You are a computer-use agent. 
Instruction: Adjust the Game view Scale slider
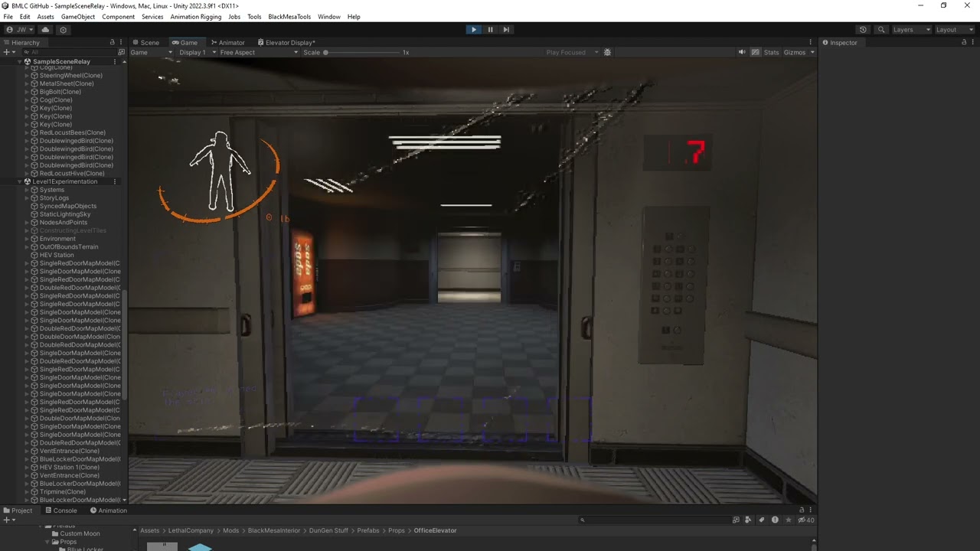361,52
